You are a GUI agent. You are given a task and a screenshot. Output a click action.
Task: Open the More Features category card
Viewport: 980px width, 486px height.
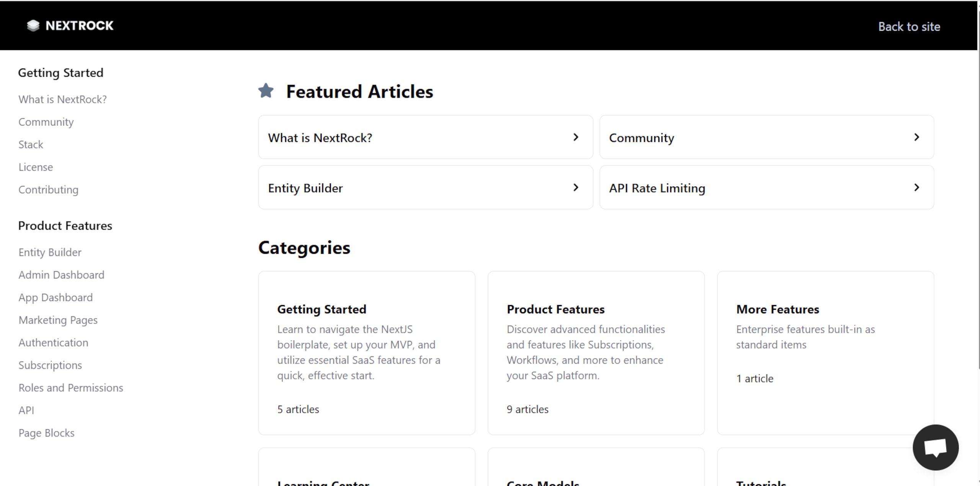pyautogui.click(x=825, y=352)
